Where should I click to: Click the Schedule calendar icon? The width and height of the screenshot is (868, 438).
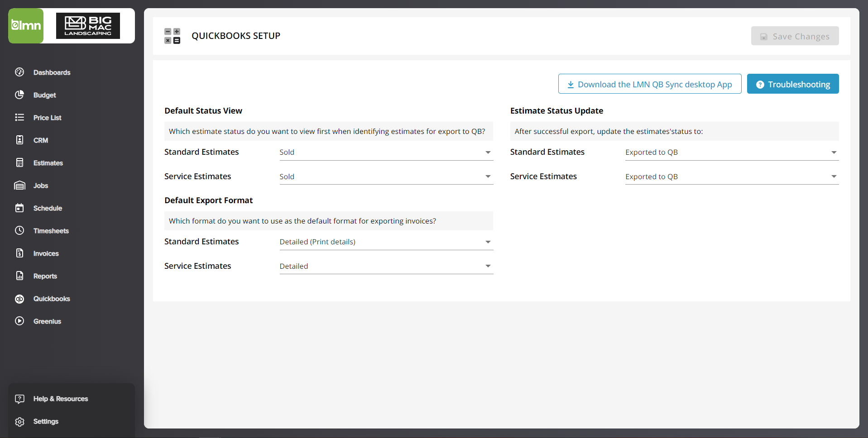point(19,208)
